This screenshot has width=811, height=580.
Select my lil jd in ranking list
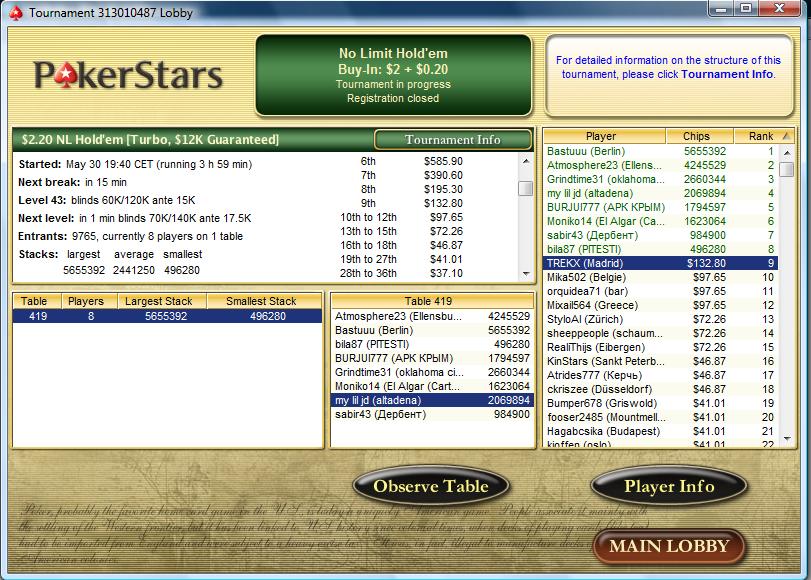point(660,193)
